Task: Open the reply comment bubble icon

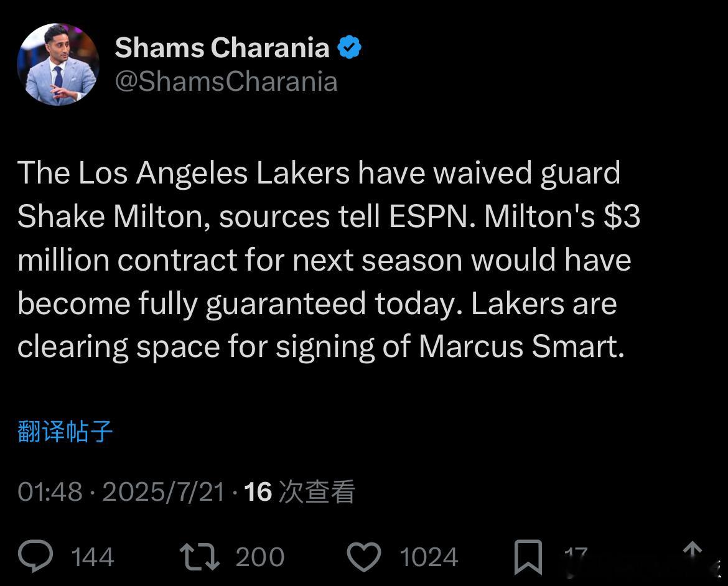Action: click(x=35, y=556)
